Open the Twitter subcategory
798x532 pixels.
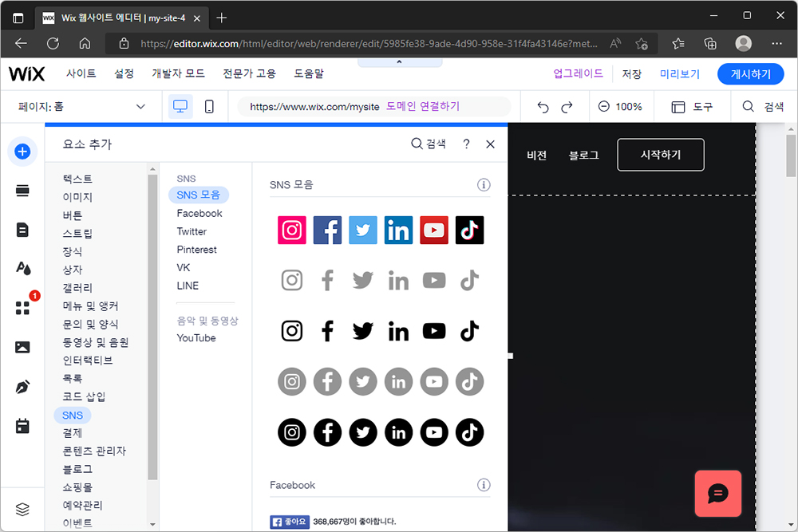click(192, 231)
